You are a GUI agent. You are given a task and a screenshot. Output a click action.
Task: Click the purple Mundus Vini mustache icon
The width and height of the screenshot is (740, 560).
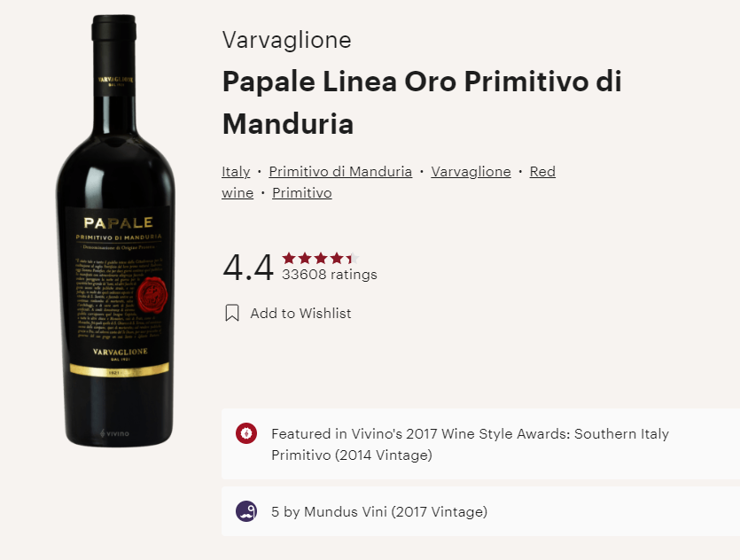tap(246, 511)
